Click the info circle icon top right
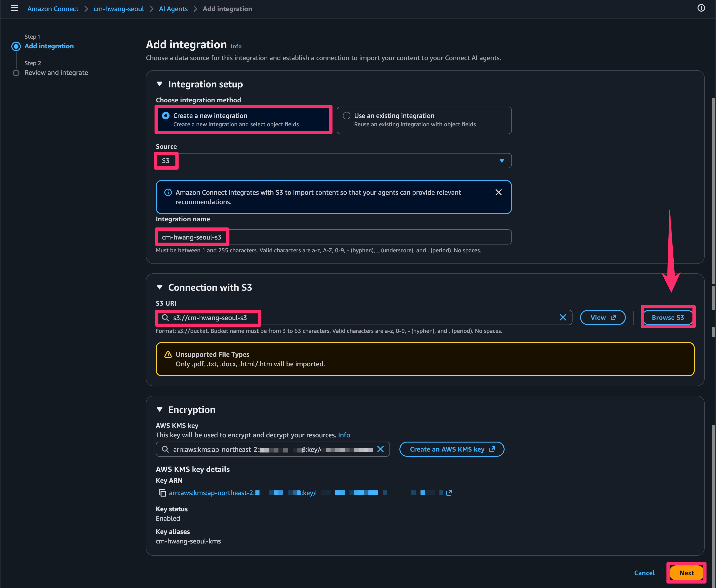The image size is (716, 588). [x=701, y=8]
